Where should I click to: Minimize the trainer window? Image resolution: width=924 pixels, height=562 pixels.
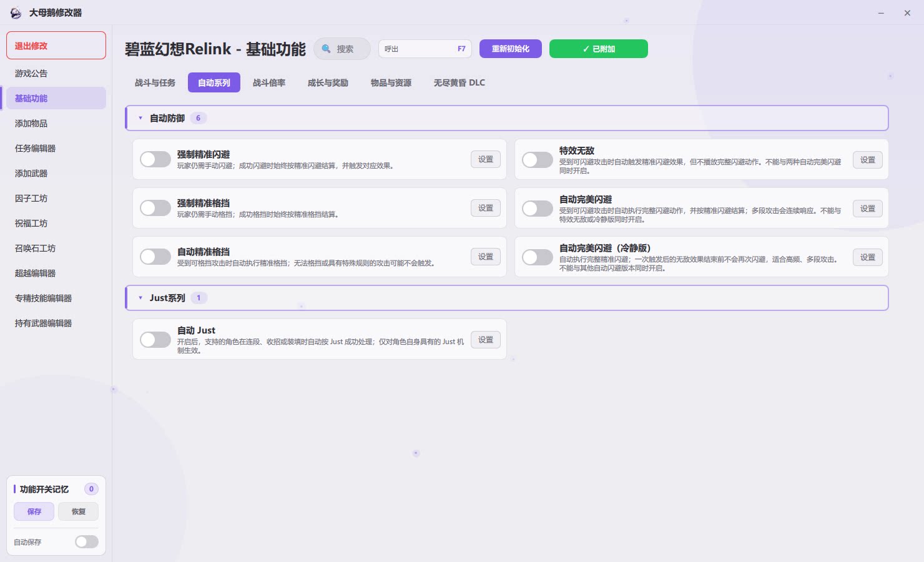coord(881,13)
